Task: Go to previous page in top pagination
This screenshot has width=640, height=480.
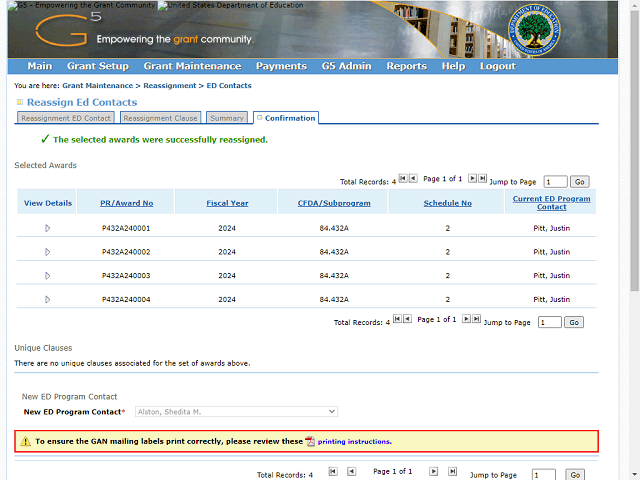Action: click(x=412, y=178)
